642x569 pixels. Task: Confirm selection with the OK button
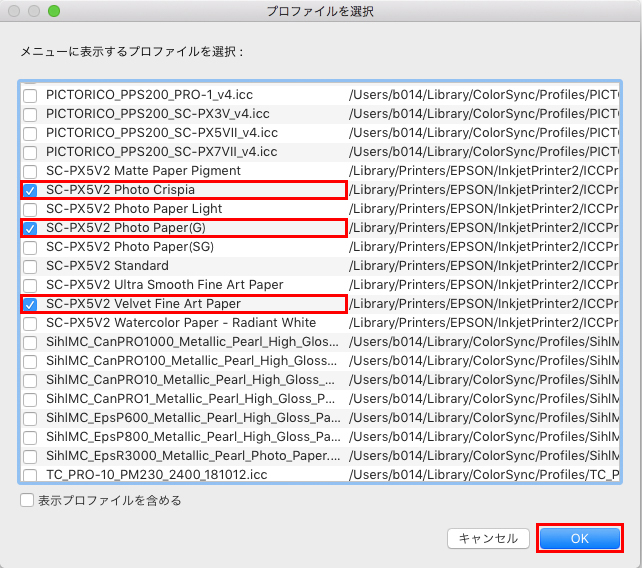pyautogui.click(x=580, y=538)
